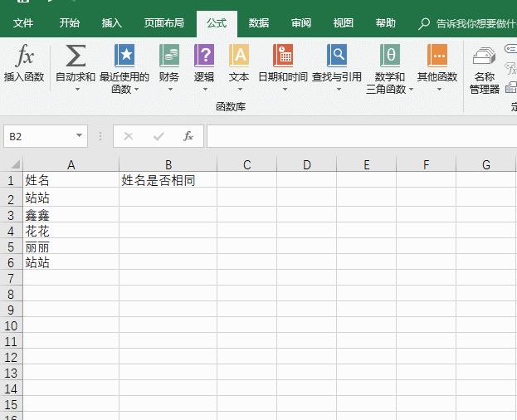
Task: Open the 逻辑 logical functions icon
Action: click(x=204, y=56)
